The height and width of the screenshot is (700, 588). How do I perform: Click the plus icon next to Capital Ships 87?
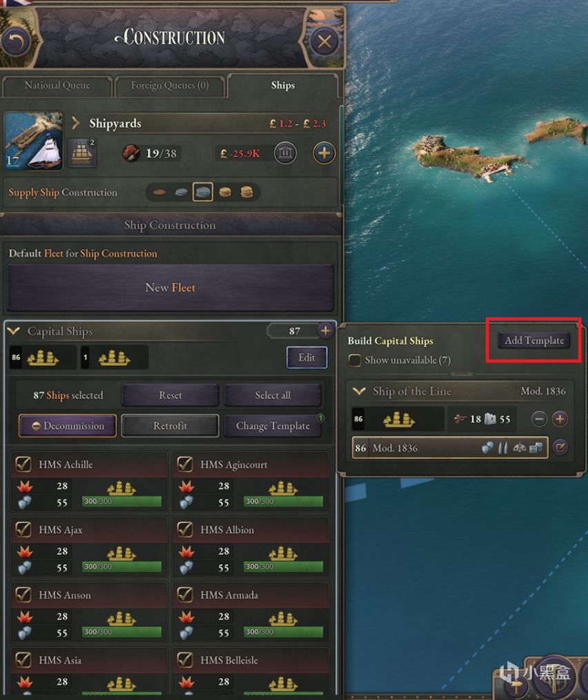[326, 331]
